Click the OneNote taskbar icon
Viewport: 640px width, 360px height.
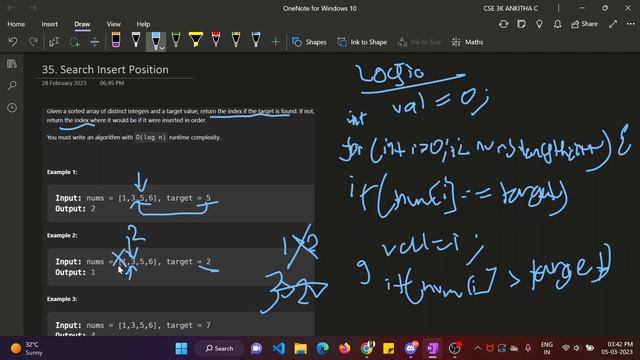click(433, 348)
